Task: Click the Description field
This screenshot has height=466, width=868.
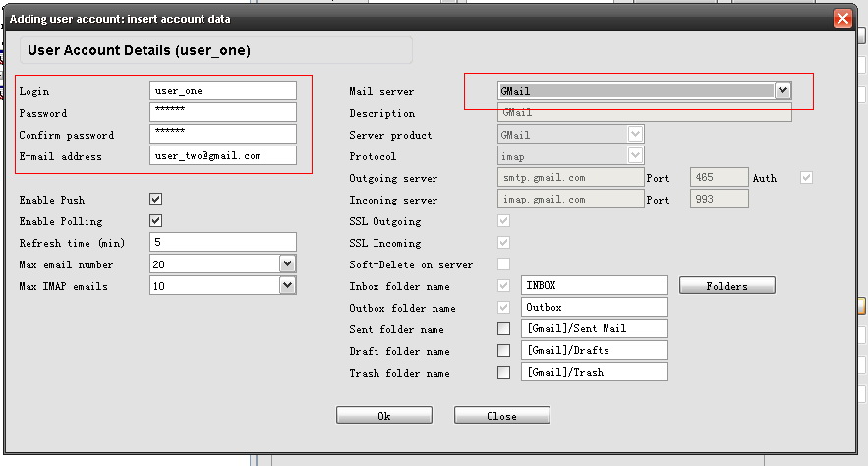Action: 644,112
